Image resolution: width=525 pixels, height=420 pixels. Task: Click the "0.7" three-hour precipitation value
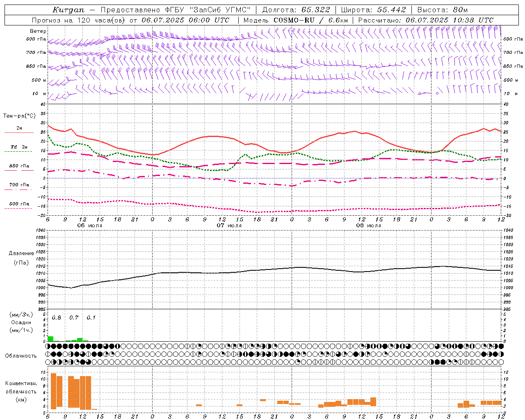point(73,318)
